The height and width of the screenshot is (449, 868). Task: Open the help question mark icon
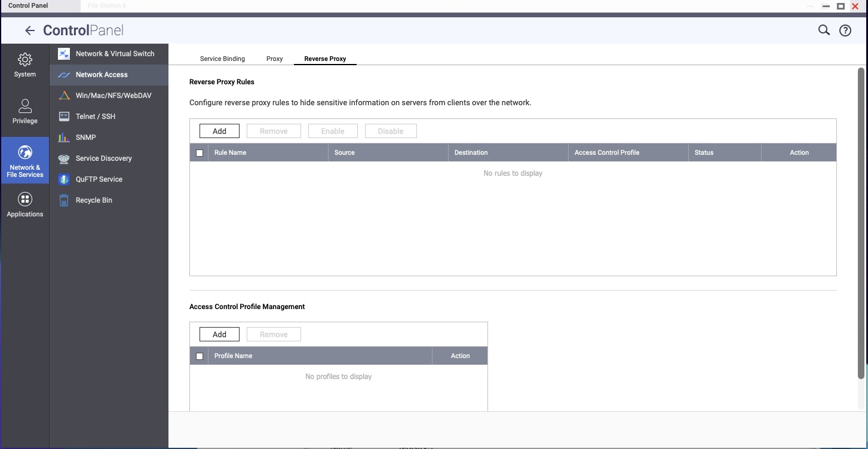[845, 31]
